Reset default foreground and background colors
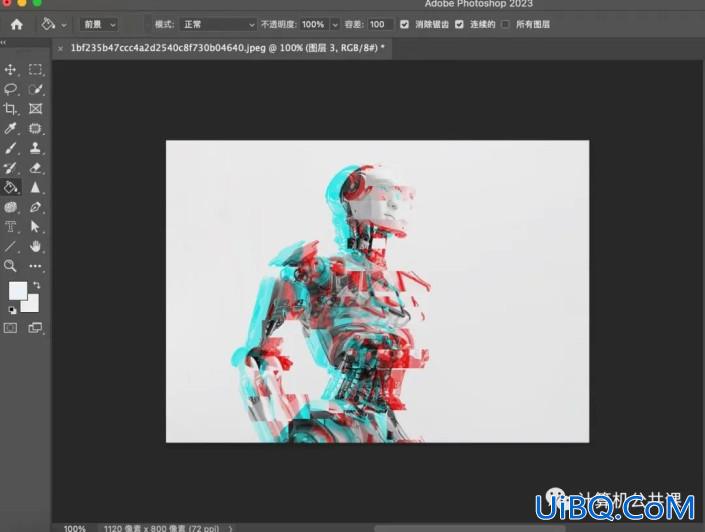 [x=12, y=310]
